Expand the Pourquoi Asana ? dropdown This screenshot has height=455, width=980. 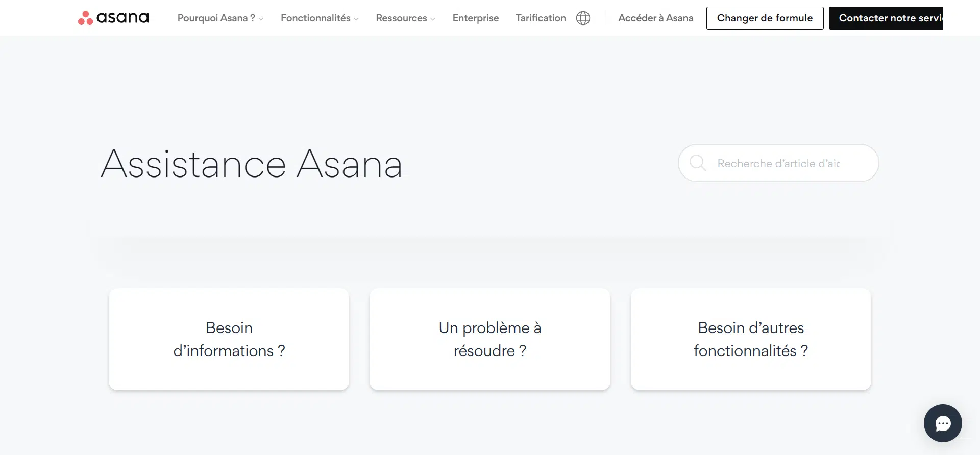[216, 18]
